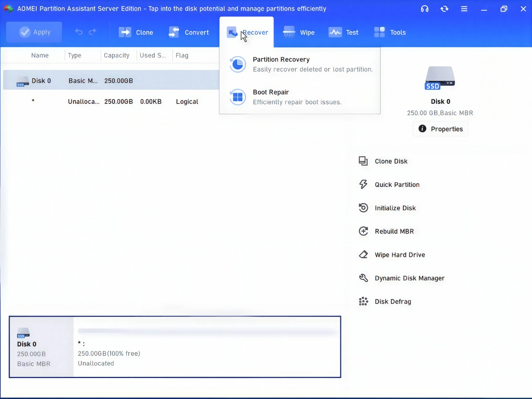Sort by the Used Space column header
This screenshot has height=399, width=532.
point(153,55)
